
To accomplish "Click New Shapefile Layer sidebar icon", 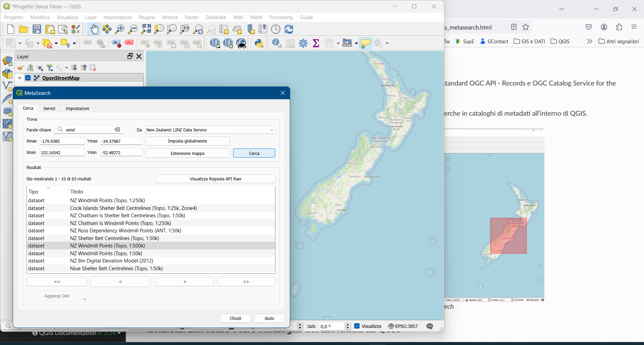I will point(7,86).
